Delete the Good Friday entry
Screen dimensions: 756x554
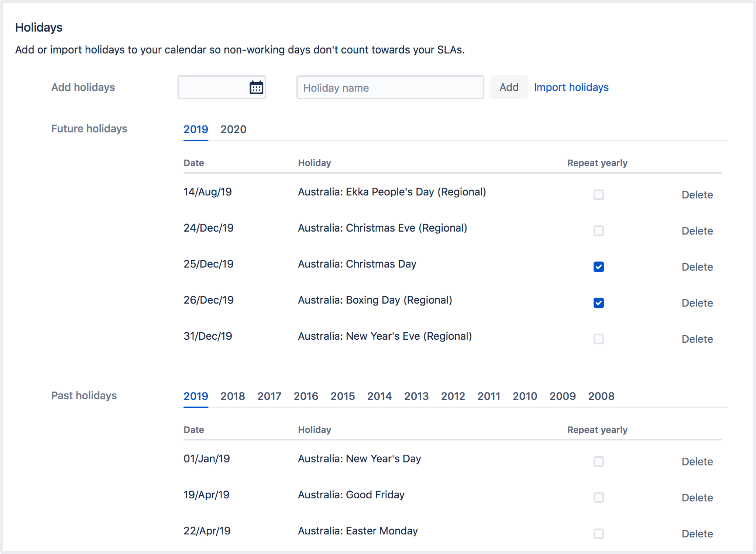(697, 498)
